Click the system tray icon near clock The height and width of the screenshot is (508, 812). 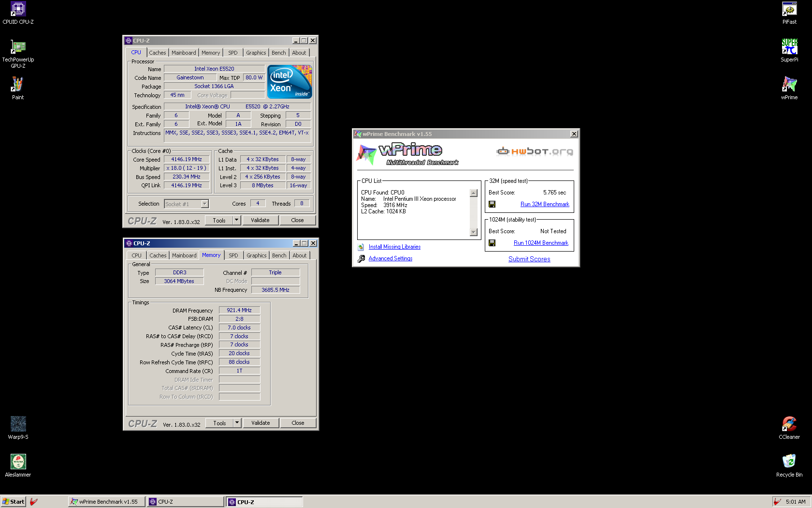coord(777,502)
